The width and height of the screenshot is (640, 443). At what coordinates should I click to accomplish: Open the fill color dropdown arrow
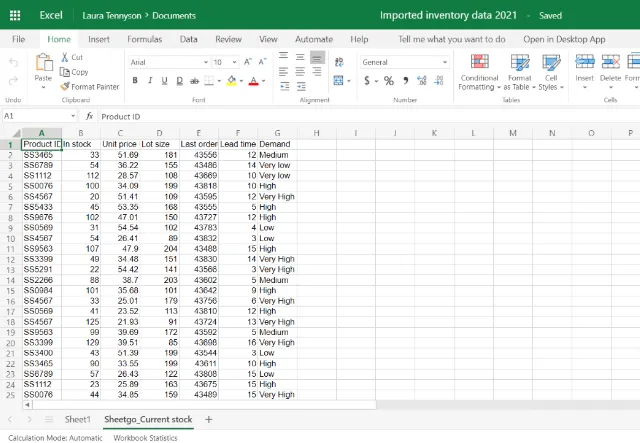coord(241,81)
